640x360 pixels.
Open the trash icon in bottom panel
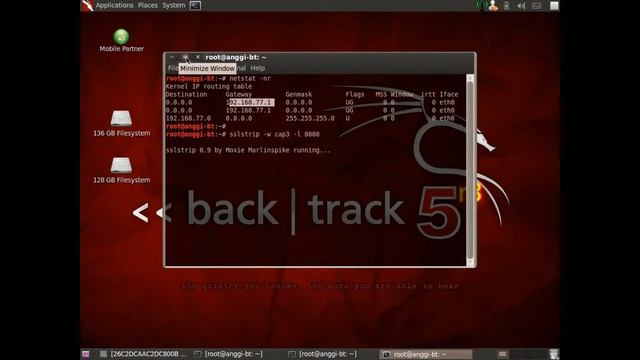pyautogui.click(x=554, y=354)
